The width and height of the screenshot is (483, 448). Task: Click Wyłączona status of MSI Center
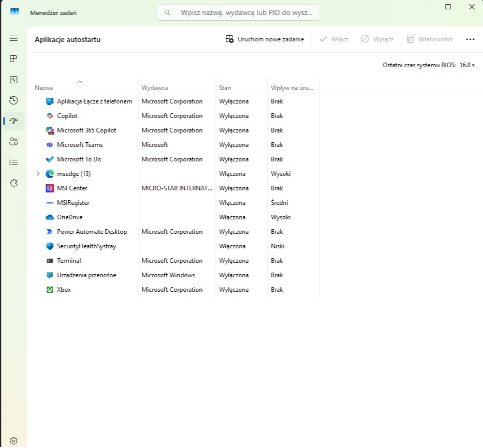pos(234,188)
